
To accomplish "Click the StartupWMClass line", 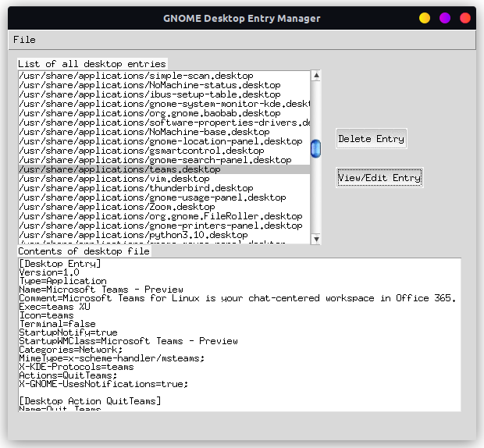I will point(128,341).
